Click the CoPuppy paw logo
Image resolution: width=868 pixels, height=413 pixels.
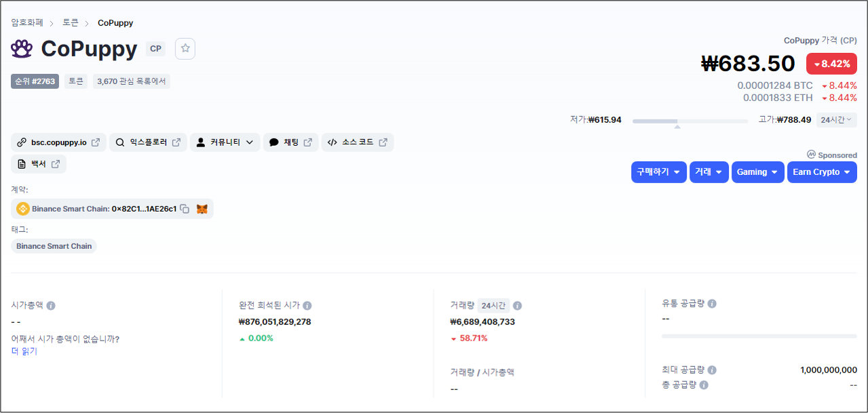pyautogui.click(x=22, y=49)
